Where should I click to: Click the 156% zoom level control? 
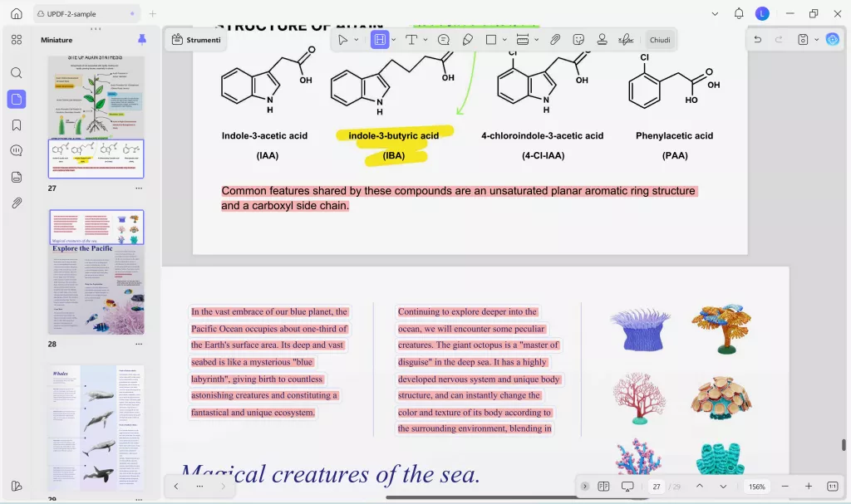757,486
